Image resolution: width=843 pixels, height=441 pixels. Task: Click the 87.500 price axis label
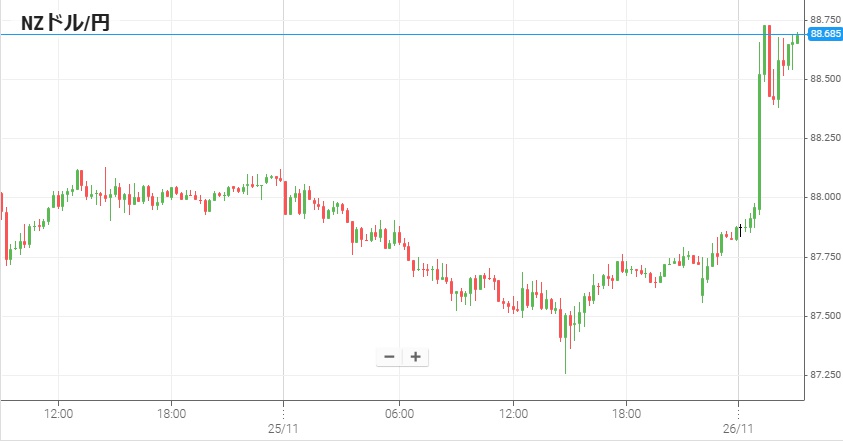pos(824,316)
